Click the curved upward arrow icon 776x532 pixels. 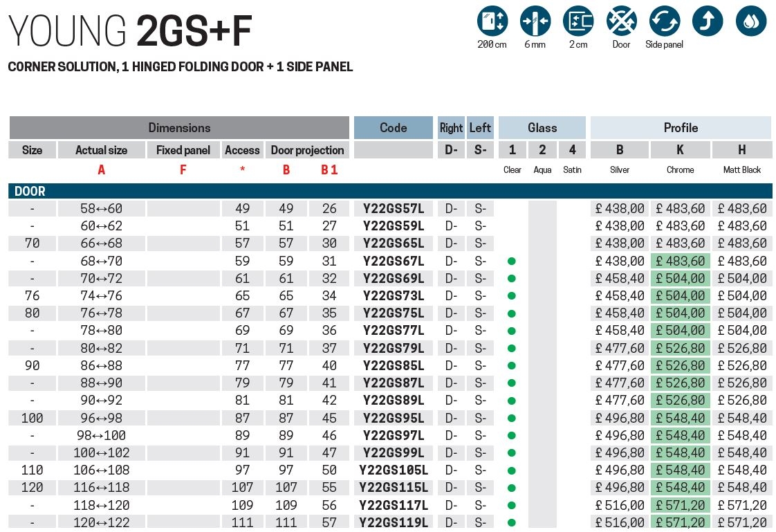pyautogui.click(x=707, y=21)
